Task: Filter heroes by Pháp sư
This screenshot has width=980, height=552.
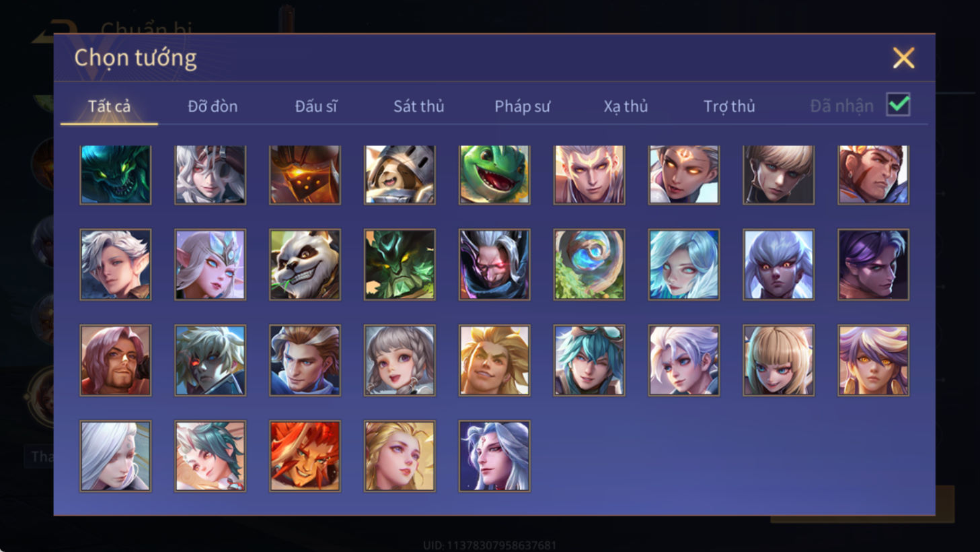Action: (x=522, y=106)
